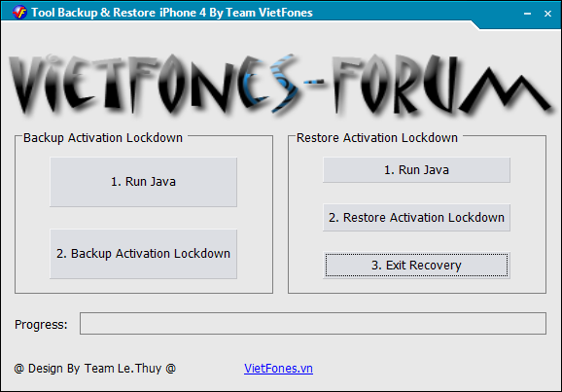
Task: Click the Restore Activation Lockdown group heading
Action: (x=377, y=138)
